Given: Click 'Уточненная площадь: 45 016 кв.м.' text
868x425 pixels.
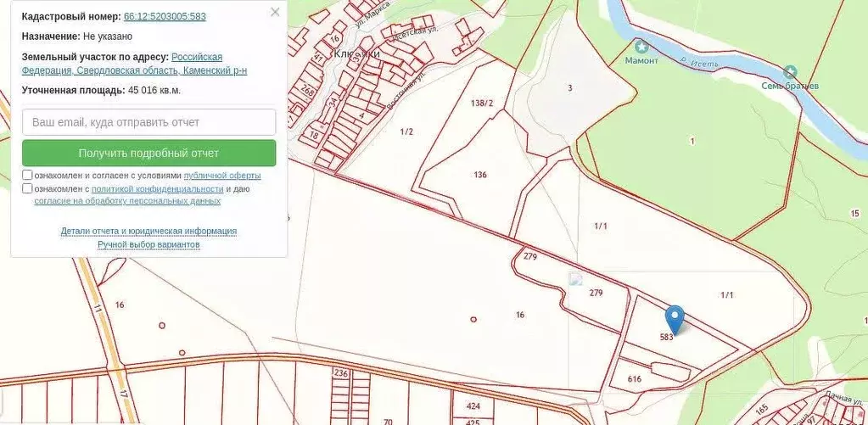Looking at the screenshot, I should (x=101, y=90).
